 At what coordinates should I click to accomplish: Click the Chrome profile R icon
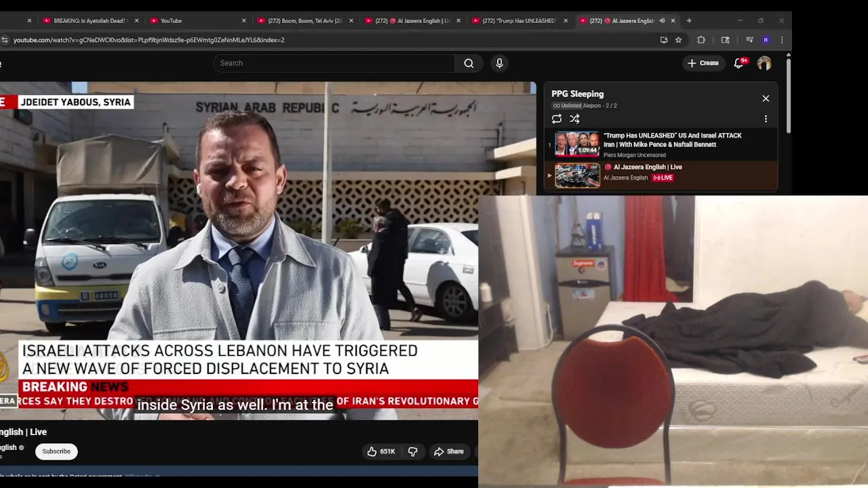766,40
